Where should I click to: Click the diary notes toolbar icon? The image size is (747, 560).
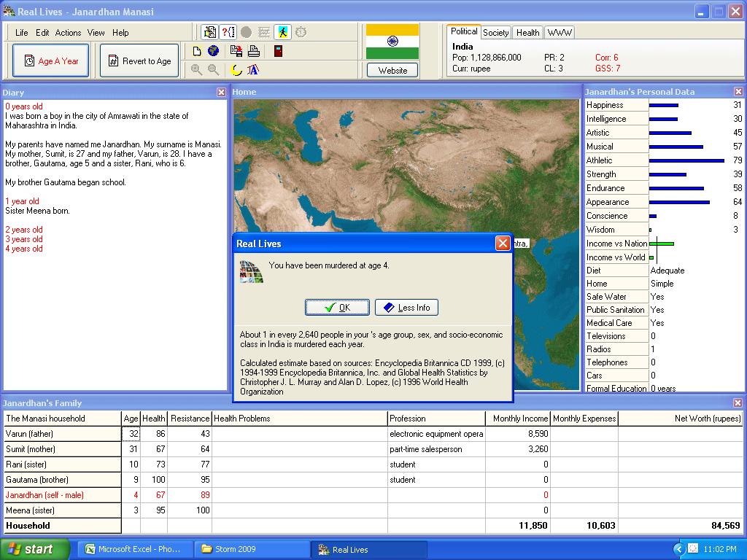pos(209,32)
